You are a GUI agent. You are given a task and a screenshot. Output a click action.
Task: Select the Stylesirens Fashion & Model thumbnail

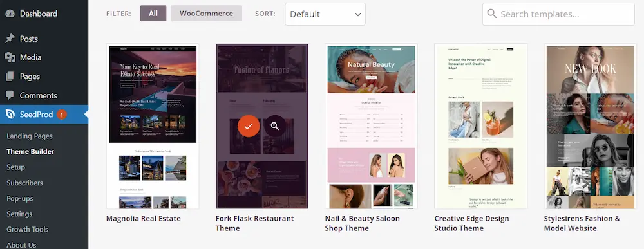coord(590,126)
